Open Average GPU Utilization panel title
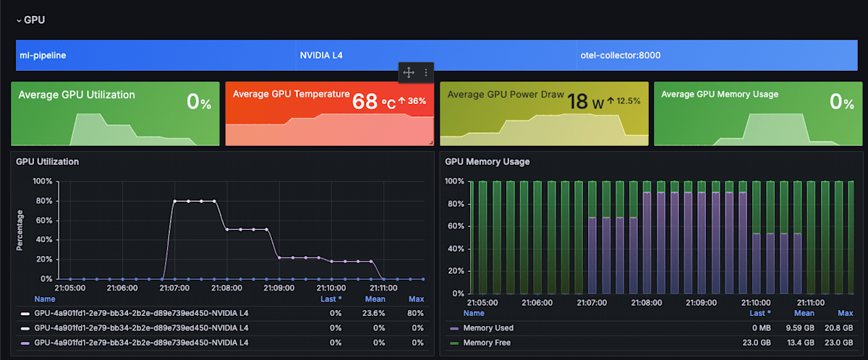This screenshot has width=868, height=360. click(77, 94)
